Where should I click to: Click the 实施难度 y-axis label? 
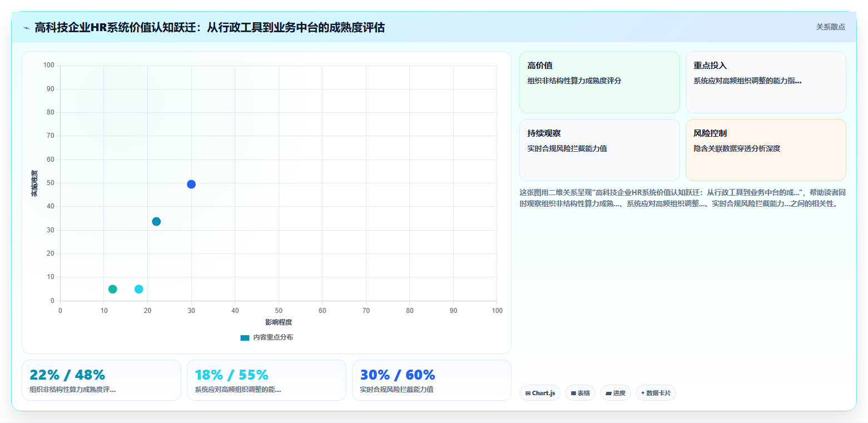tap(34, 183)
